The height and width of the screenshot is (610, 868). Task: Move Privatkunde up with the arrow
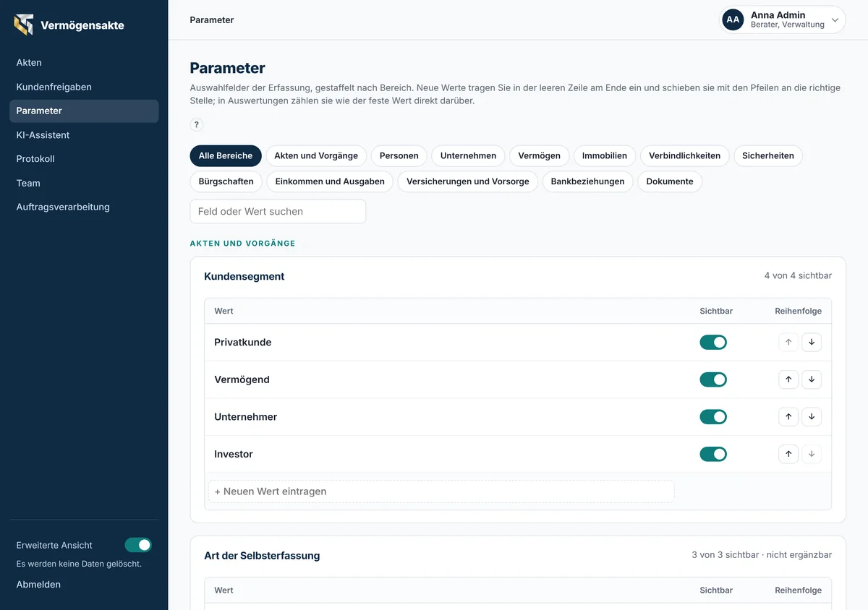(x=788, y=342)
